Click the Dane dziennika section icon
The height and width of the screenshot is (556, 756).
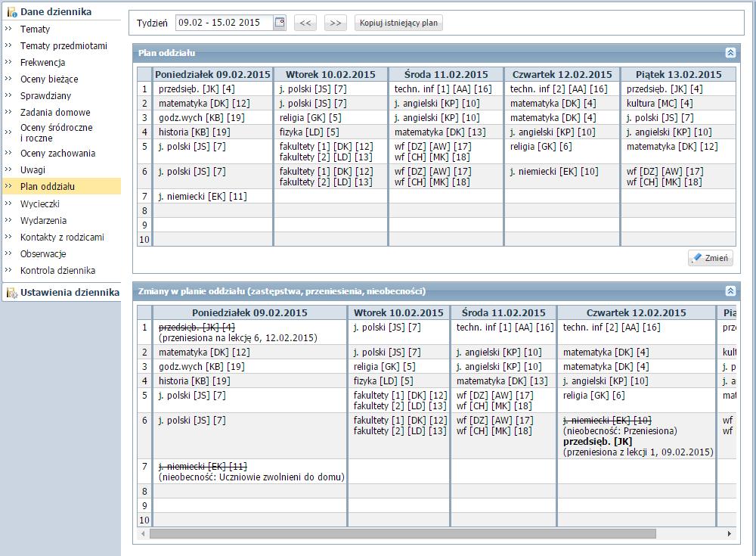tap(11, 12)
